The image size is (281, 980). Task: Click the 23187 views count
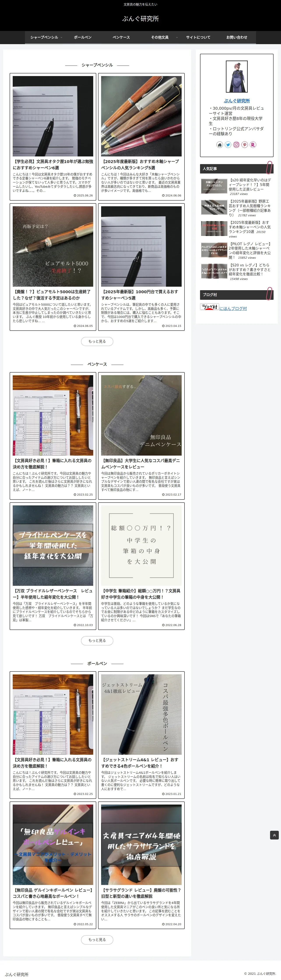tap(239, 194)
